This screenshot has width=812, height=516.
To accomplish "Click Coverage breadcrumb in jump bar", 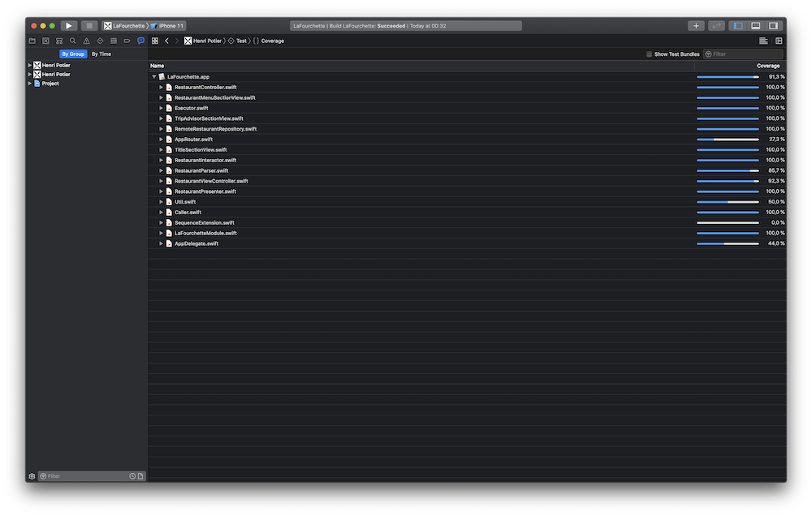I will 268,41.
